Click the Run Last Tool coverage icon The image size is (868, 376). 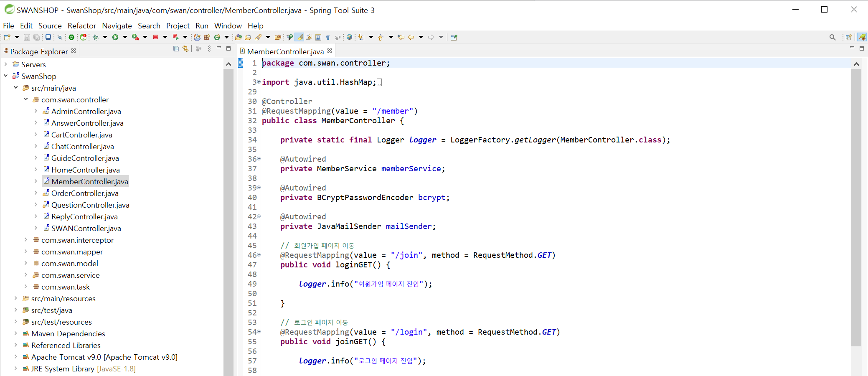(135, 37)
